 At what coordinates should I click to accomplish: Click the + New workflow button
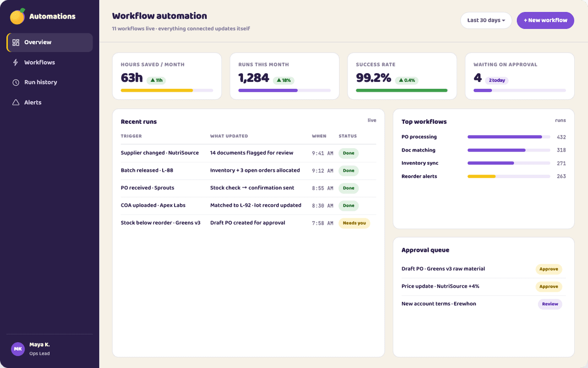(545, 21)
